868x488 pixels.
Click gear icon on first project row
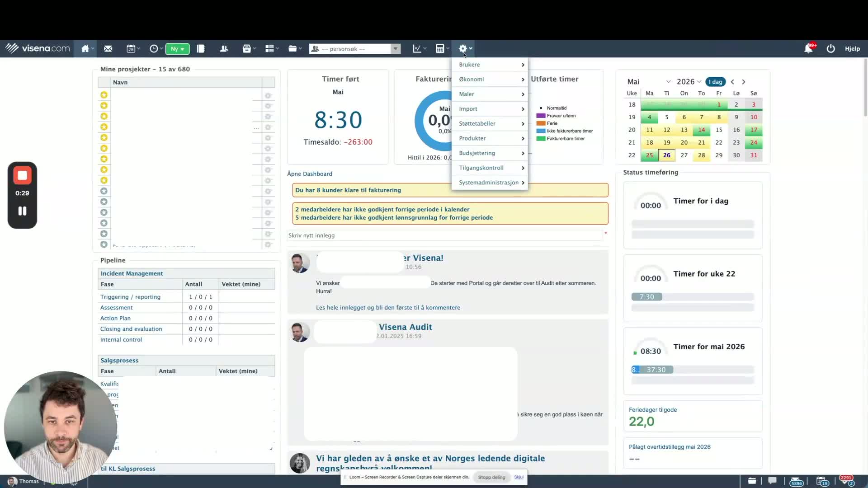tap(268, 95)
